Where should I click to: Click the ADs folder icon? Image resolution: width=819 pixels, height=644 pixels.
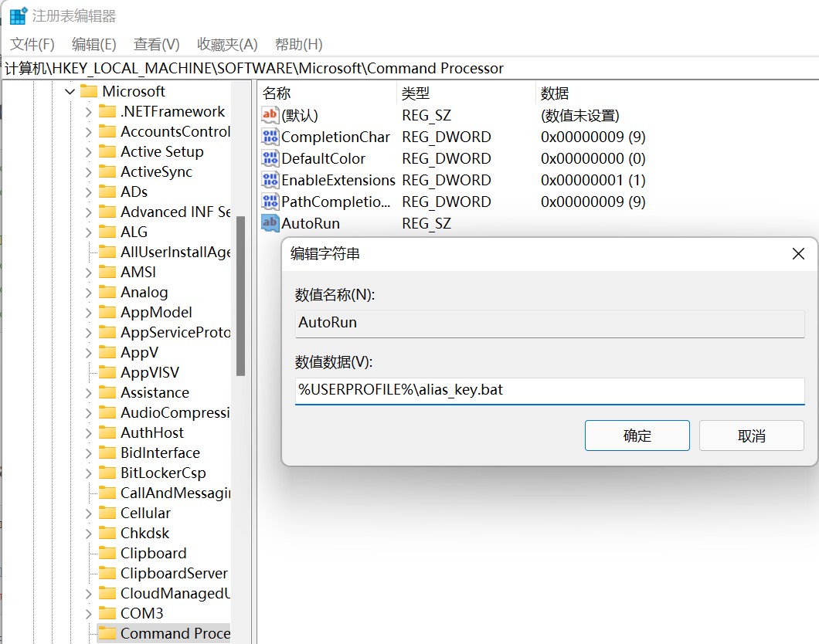107,192
